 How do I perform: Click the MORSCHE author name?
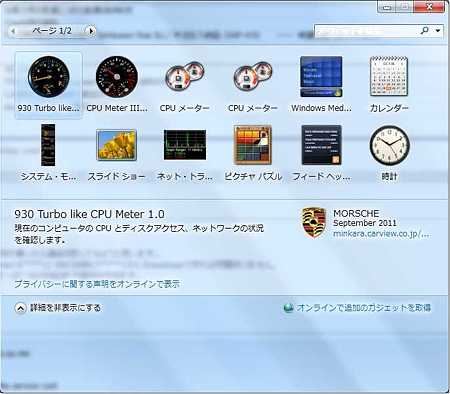[x=356, y=213]
